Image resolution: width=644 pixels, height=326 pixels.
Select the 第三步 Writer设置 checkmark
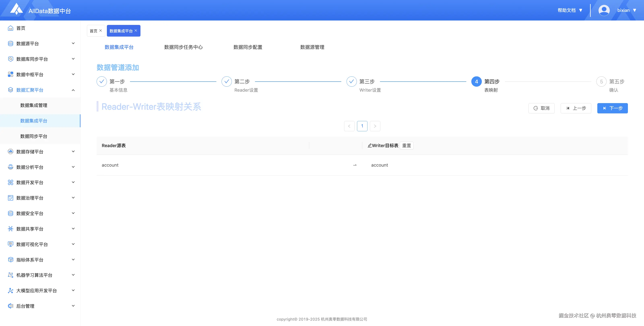pos(352,81)
